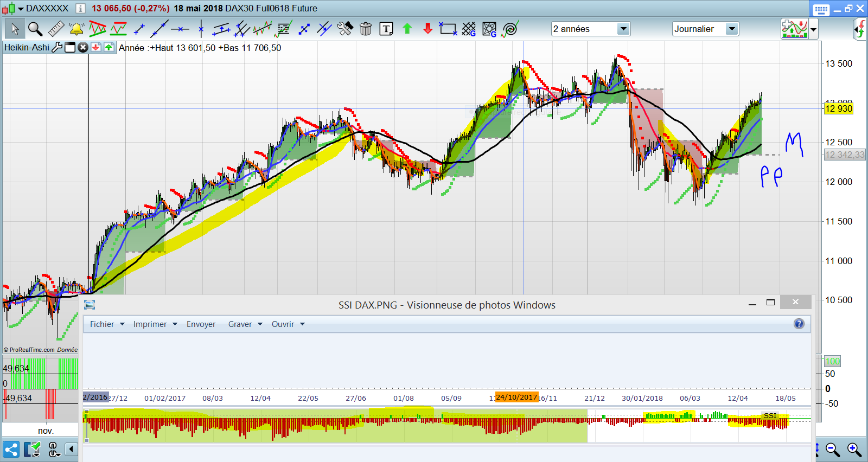
Task: Click the share icon at bottom left
Action: (x=11, y=450)
